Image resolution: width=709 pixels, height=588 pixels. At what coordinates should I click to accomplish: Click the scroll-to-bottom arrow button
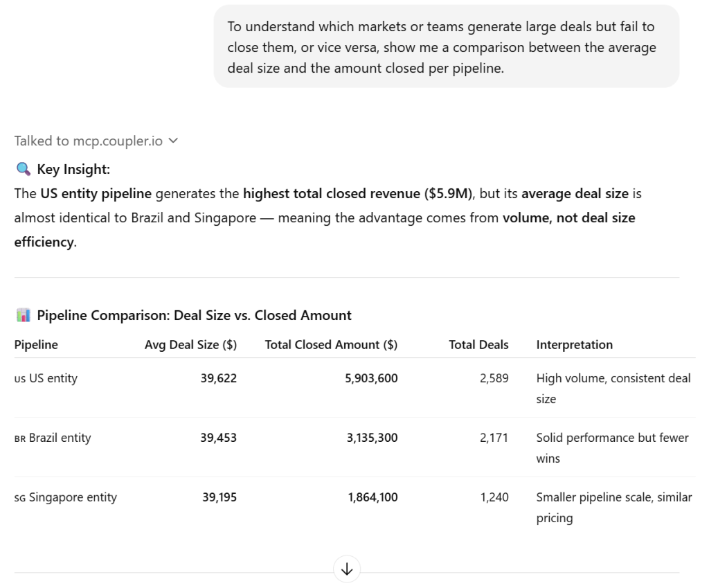point(347,569)
